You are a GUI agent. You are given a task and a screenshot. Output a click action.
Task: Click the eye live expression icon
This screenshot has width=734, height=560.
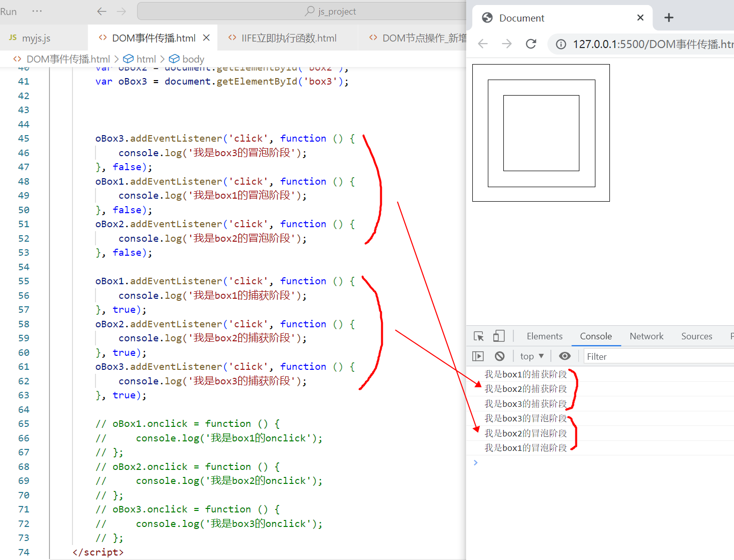coord(565,356)
